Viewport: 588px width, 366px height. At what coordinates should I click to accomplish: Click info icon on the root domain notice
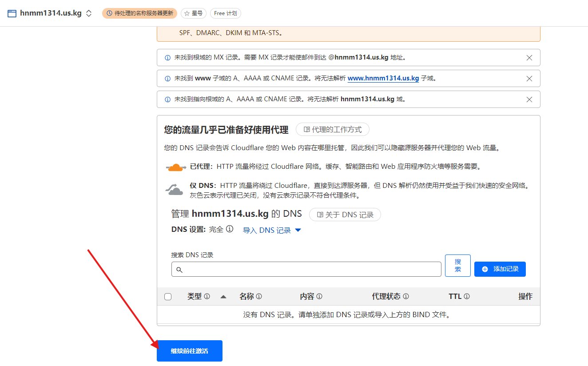pos(167,99)
